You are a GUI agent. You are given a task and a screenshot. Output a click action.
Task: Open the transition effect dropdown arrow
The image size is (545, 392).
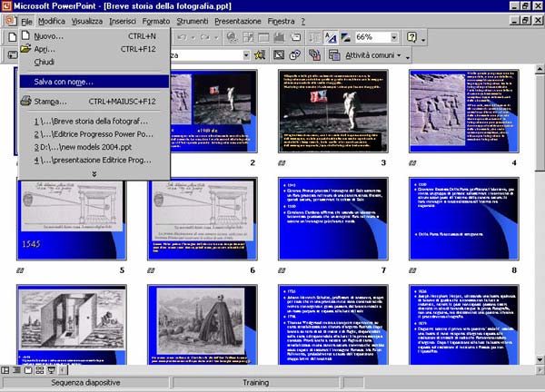[x=246, y=55]
